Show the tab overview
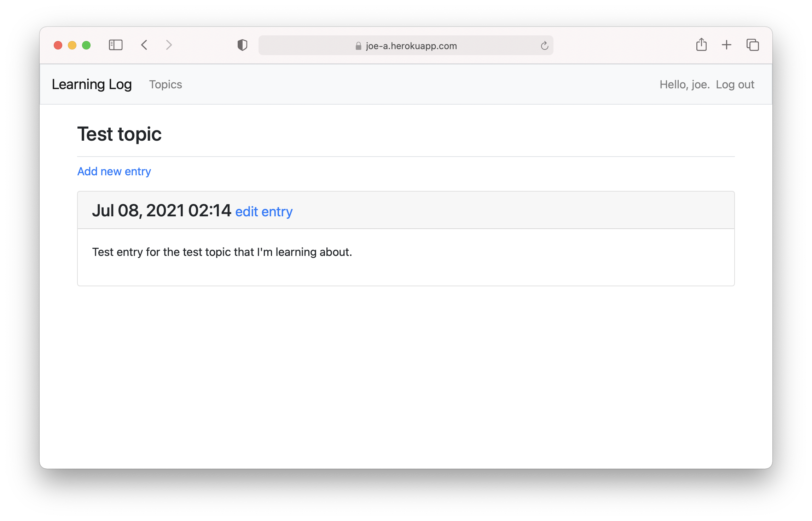Viewport: 812px width, 521px height. coord(752,45)
